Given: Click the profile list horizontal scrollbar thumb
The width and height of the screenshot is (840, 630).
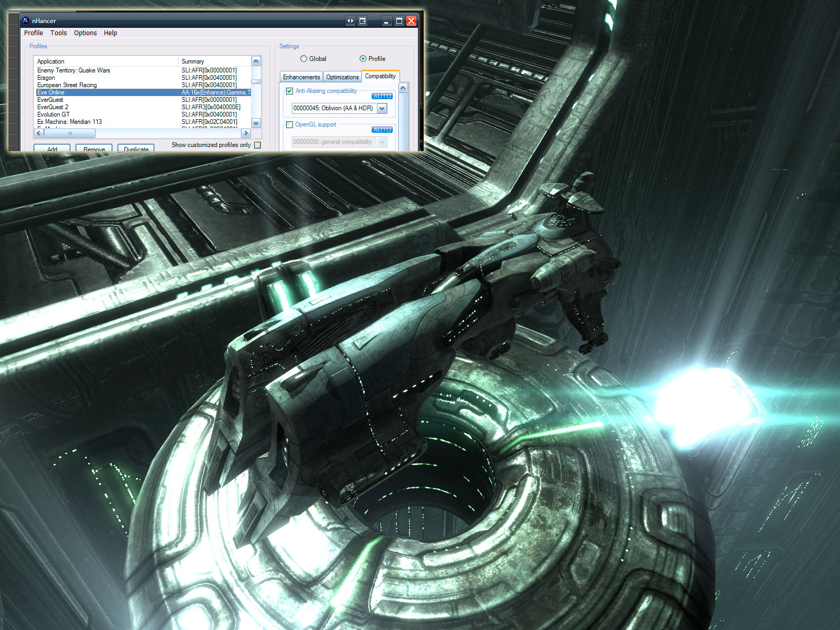Looking at the screenshot, I should tap(70, 133).
